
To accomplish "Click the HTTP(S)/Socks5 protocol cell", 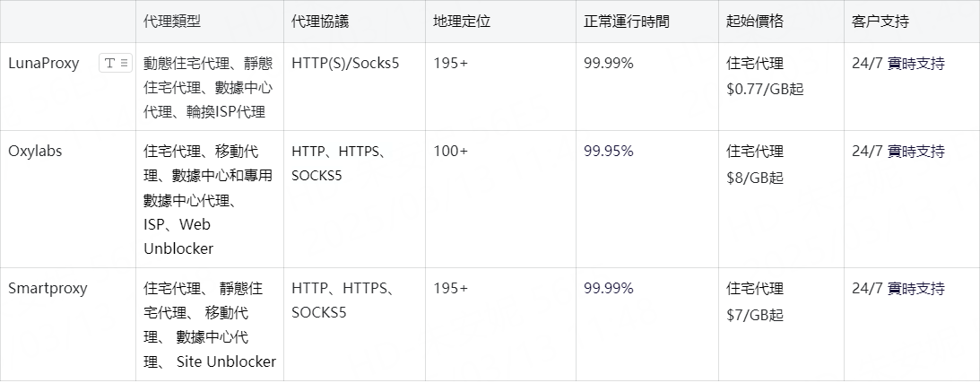I will [x=354, y=87].
